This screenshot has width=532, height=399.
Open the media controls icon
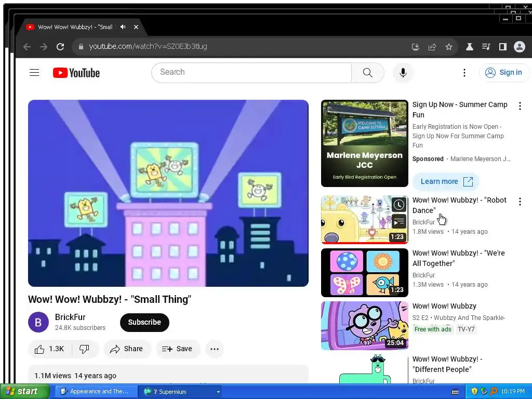486,47
